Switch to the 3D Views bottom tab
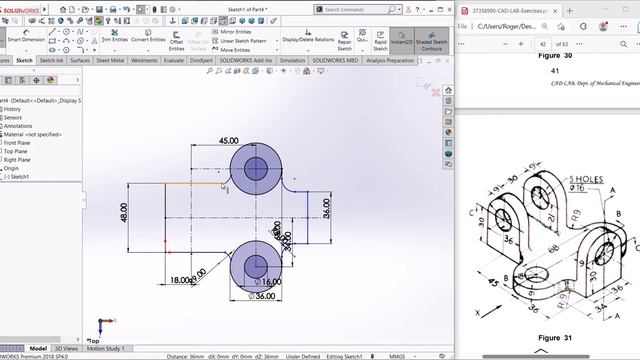The width and height of the screenshot is (640, 360). tap(67, 349)
